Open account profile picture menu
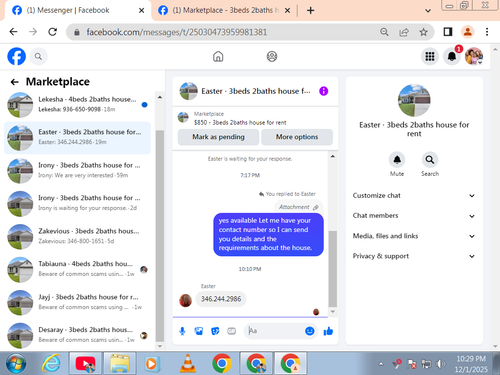The image size is (500, 375). 474,56
